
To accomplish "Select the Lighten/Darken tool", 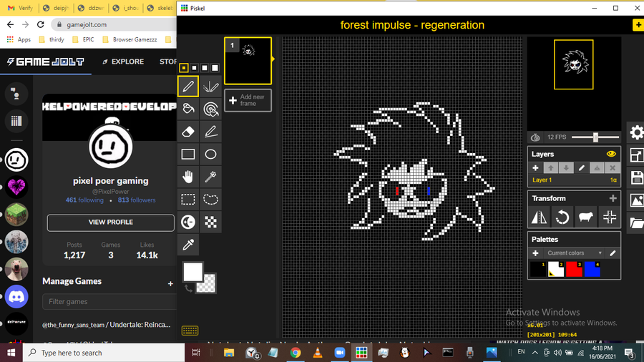I will [188, 222].
